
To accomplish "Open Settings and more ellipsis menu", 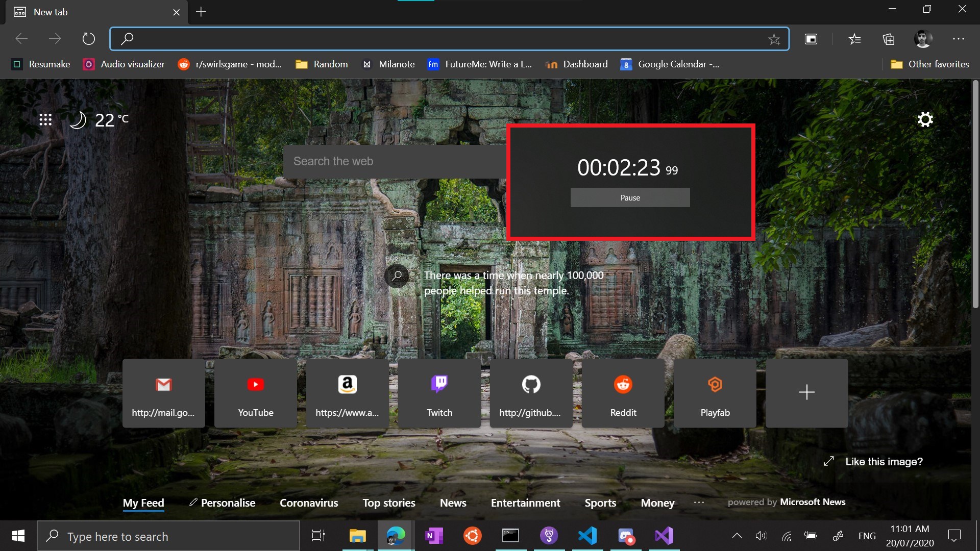I will coord(958,39).
